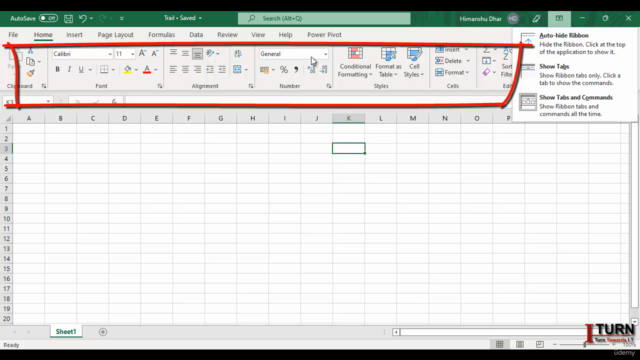Open Customize Quick Access Toolbar dropdown
The image size is (640, 360).
122,18
